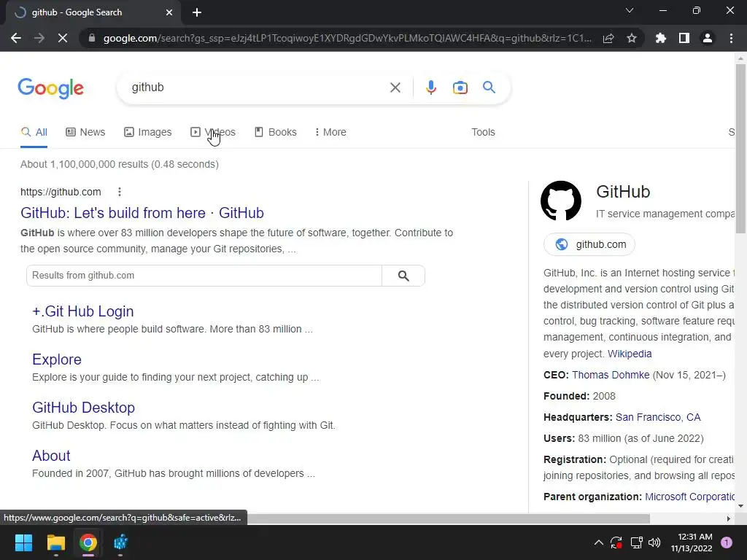Click the GitHub Octocat logo
The width and height of the screenshot is (747, 560).
pyautogui.click(x=561, y=201)
